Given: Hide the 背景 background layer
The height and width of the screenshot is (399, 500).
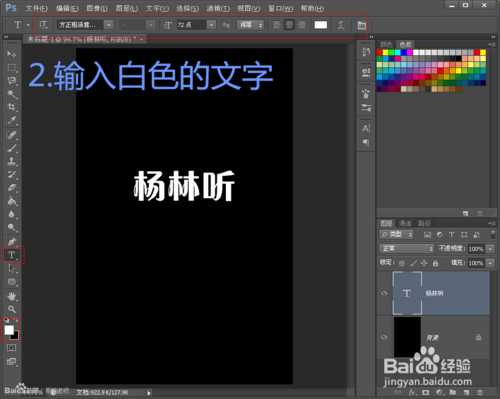Looking at the screenshot, I should click(x=384, y=337).
